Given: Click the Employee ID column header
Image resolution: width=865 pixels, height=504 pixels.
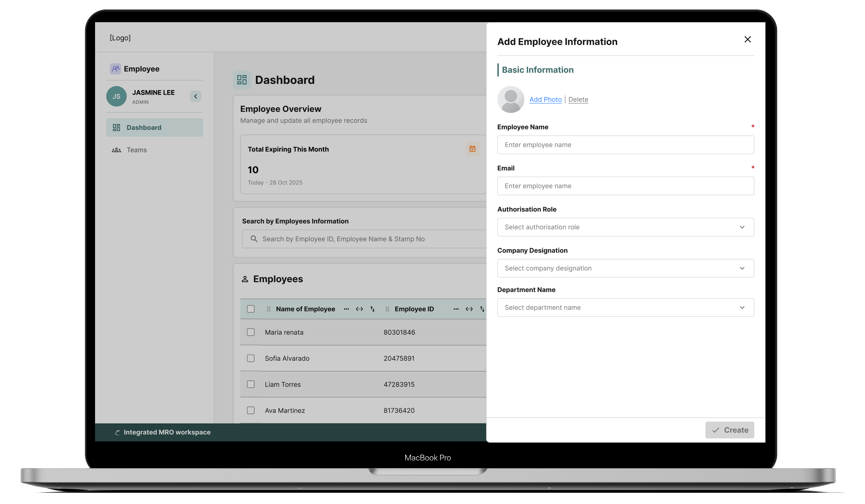Looking at the screenshot, I should (414, 309).
